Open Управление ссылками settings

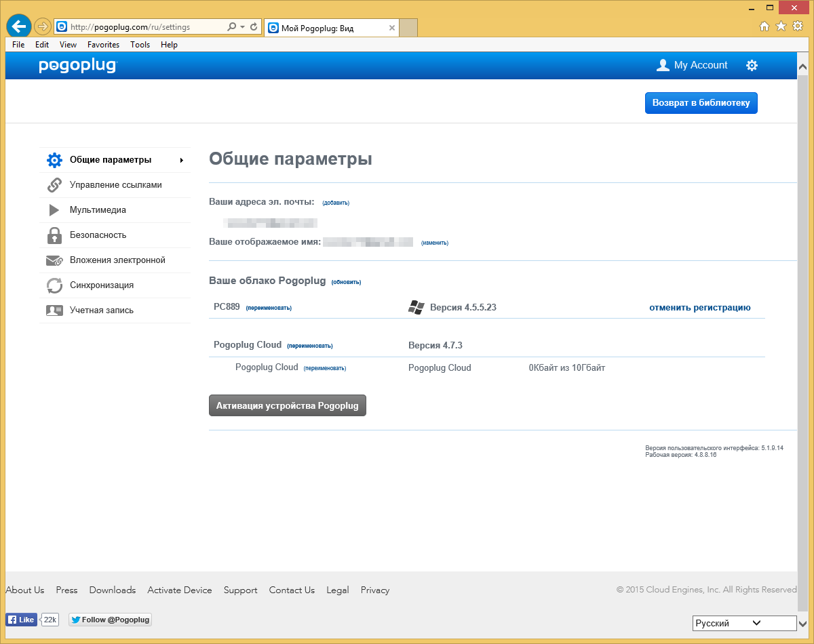(x=115, y=185)
